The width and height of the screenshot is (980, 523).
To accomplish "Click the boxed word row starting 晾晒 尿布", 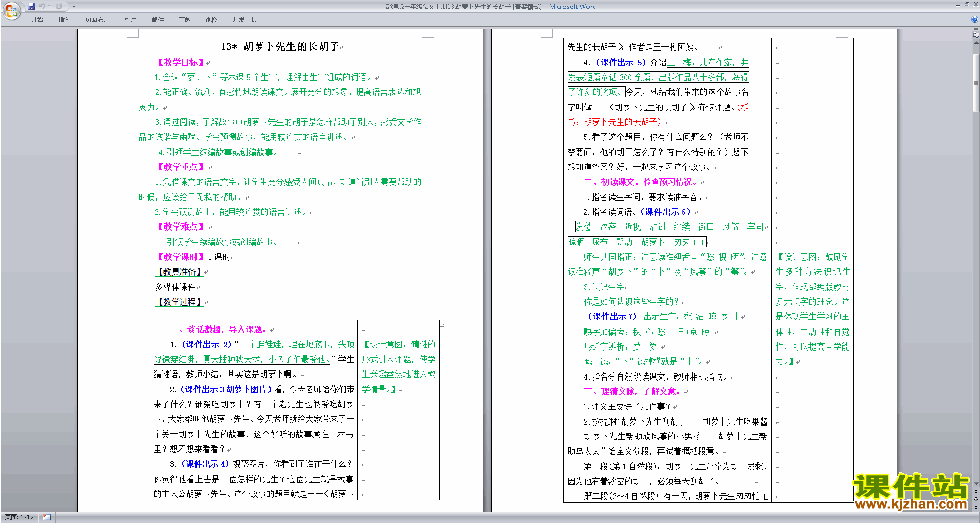I will 637,242.
